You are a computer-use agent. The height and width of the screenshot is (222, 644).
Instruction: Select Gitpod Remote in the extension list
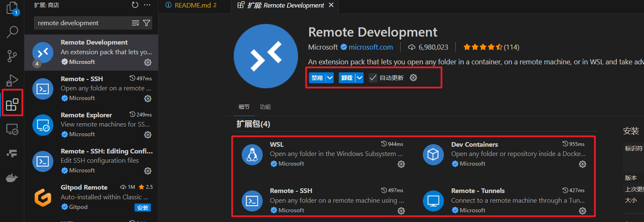point(91,197)
